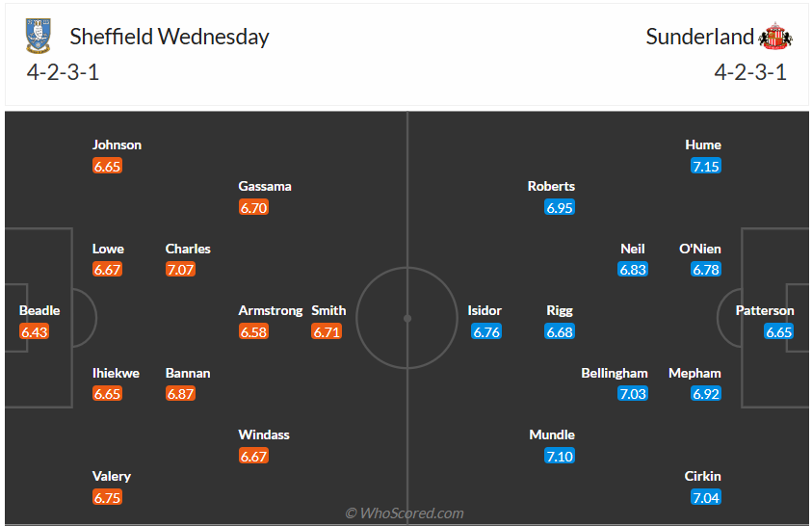The width and height of the screenshot is (812, 526).
Task: Click Hume's 7.15 rating badge
Action: tap(706, 167)
